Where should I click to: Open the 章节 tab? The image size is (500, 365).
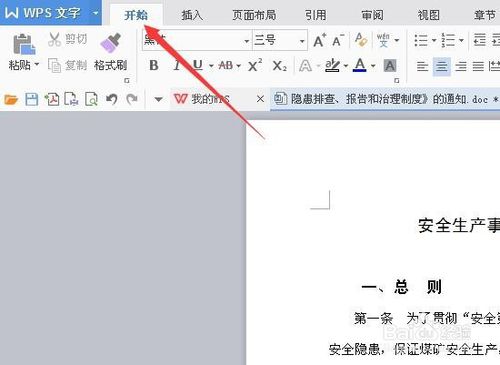pyautogui.click(x=485, y=15)
